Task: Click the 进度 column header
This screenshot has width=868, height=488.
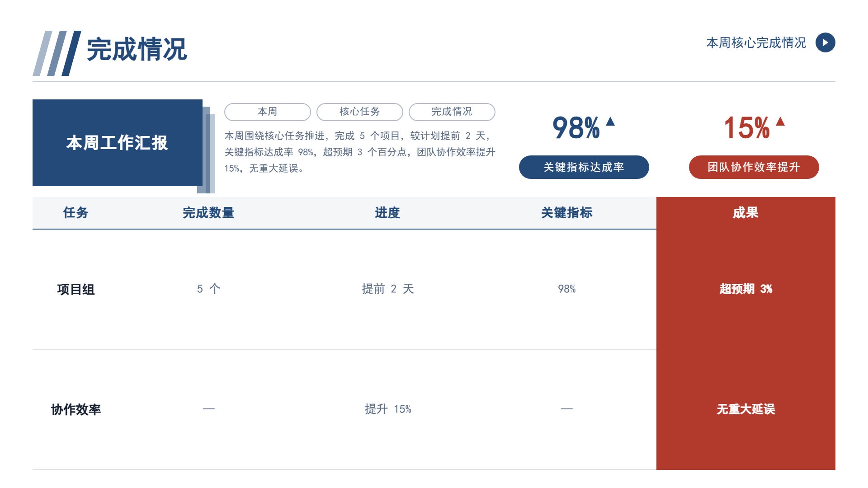Action: point(387,213)
